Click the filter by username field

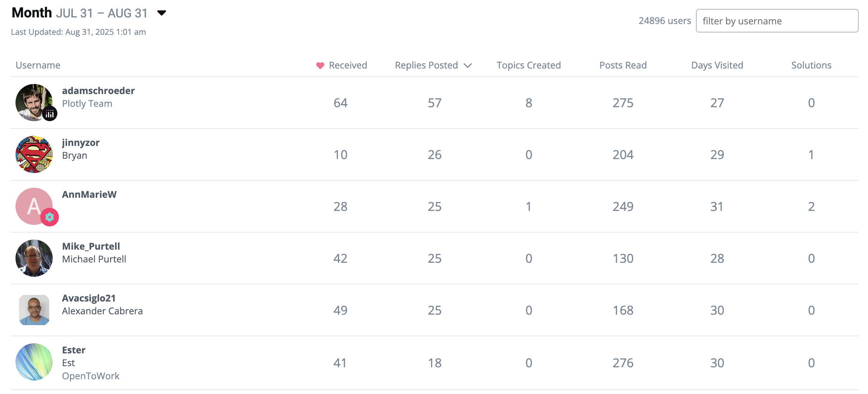pyautogui.click(x=777, y=21)
